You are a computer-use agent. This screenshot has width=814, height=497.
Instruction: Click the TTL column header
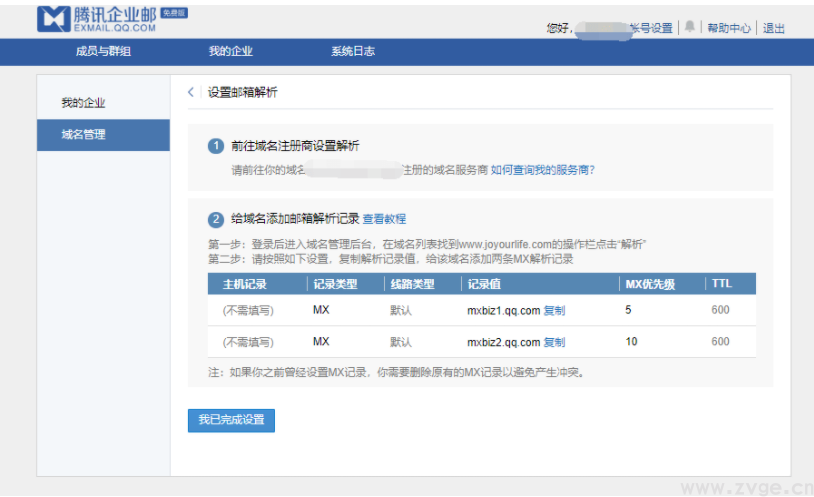click(x=722, y=284)
